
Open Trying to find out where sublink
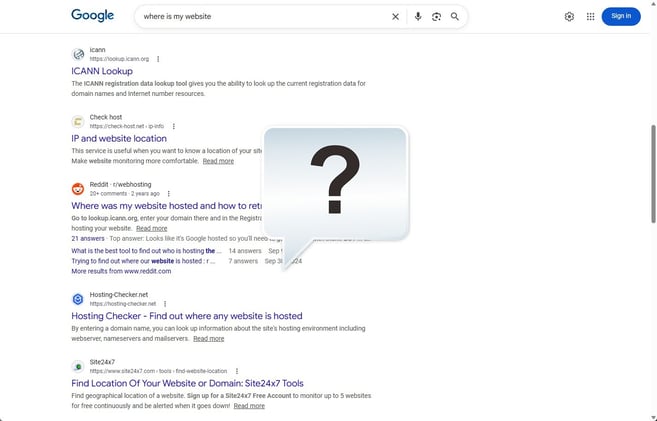coord(143,261)
